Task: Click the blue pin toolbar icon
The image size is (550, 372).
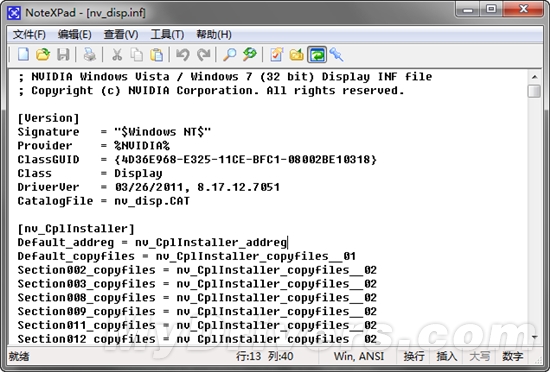Action: click(336, 55)
